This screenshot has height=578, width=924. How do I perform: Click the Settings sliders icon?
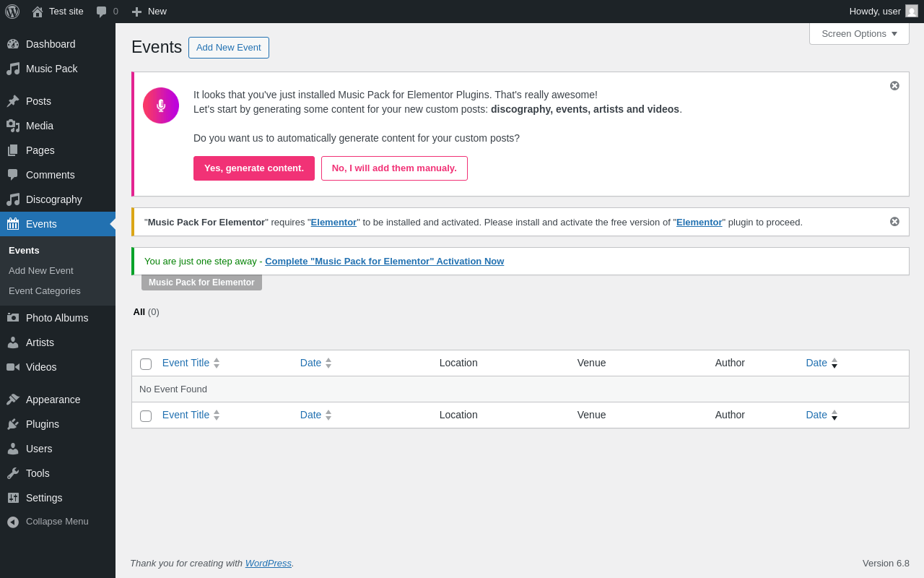[13, 498]
